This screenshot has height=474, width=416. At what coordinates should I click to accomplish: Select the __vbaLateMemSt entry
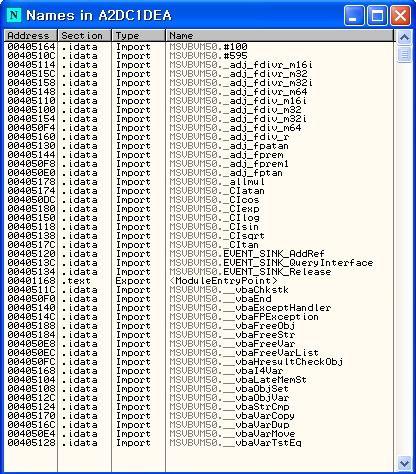click(x=199, y=380)
